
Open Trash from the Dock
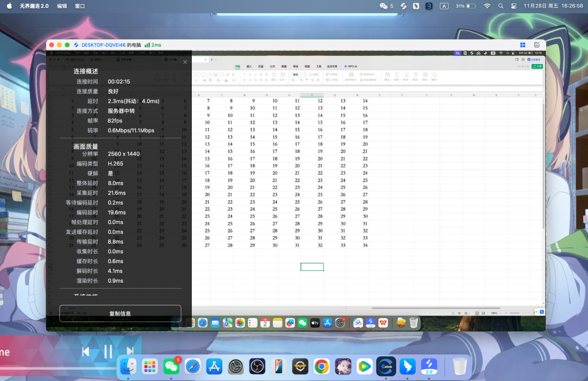click(460, 367)
